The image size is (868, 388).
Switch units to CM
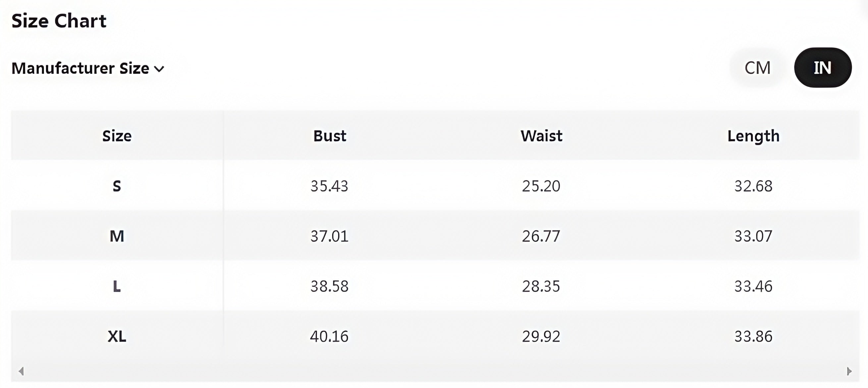[757, 68]
